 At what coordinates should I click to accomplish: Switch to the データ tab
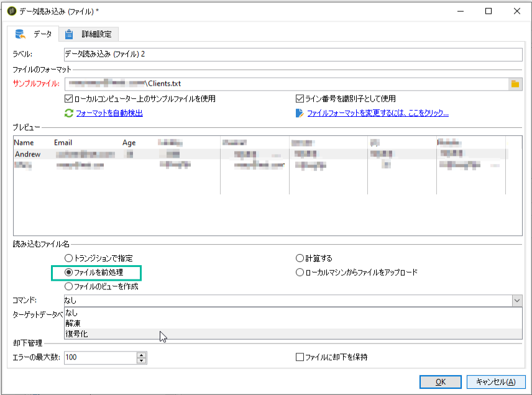pyautogui.click(x=33, y=34)
